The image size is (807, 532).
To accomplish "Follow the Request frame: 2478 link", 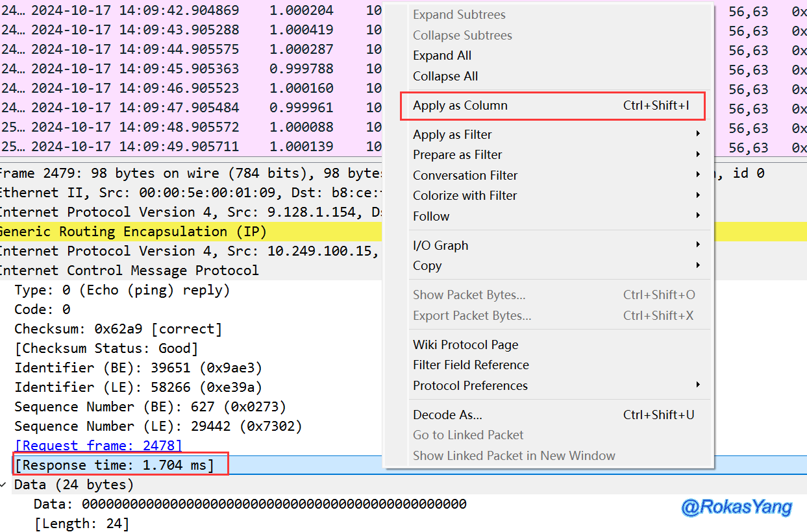I will [x=99, y=446].
